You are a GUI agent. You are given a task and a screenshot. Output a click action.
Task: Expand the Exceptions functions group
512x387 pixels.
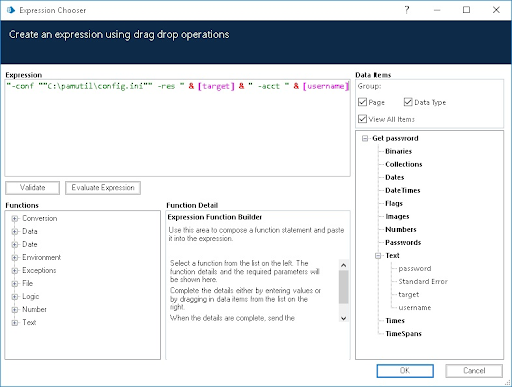tap(15, 271)
